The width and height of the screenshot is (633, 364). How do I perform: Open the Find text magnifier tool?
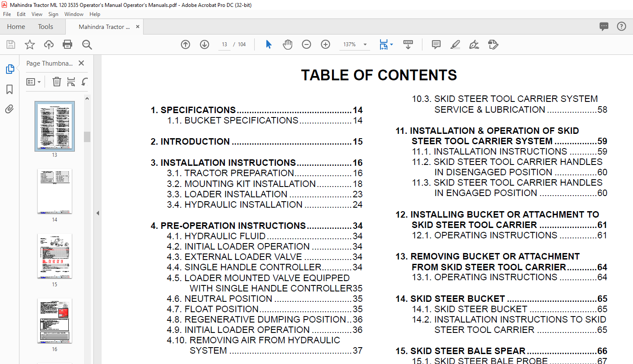(x=87, y=44)
